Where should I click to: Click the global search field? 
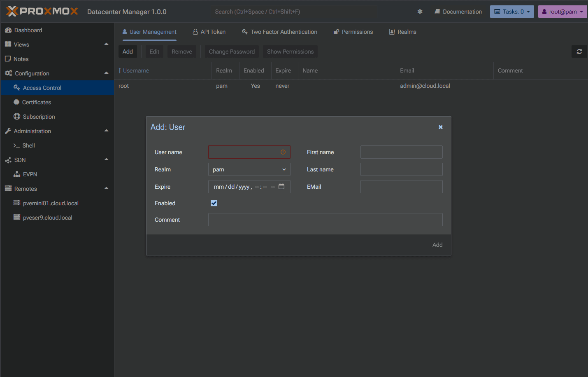coord(293,11)
